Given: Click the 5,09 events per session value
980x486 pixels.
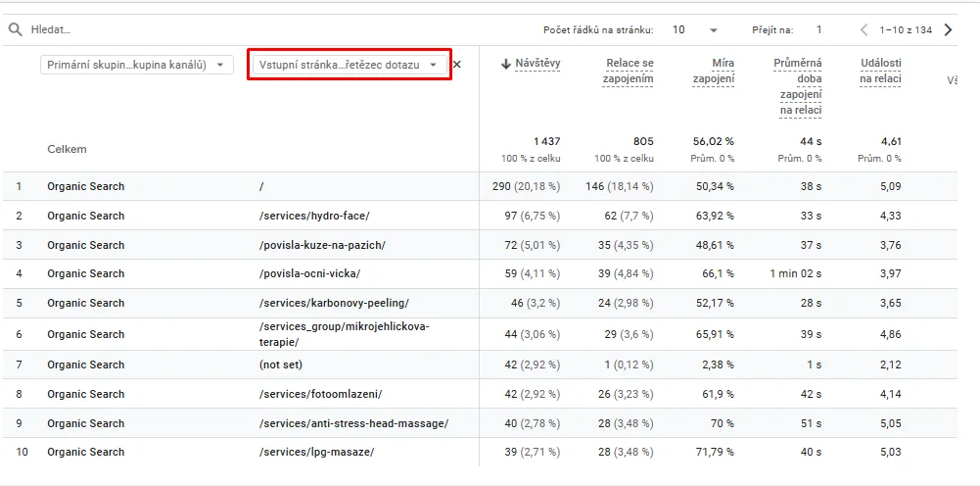Looking at the screenshot, I should point(891,186).
